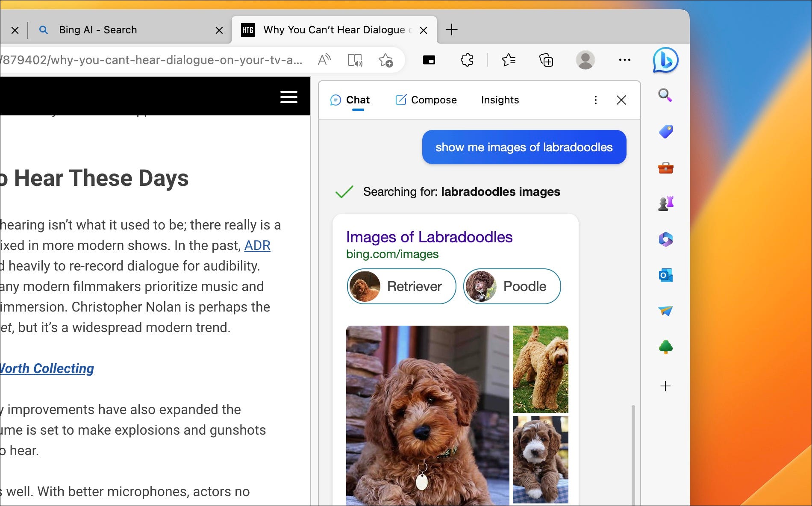Add this page to favorites
This screenshot has height=506, width=812.
pyautogui.click(x=385, y=60)
